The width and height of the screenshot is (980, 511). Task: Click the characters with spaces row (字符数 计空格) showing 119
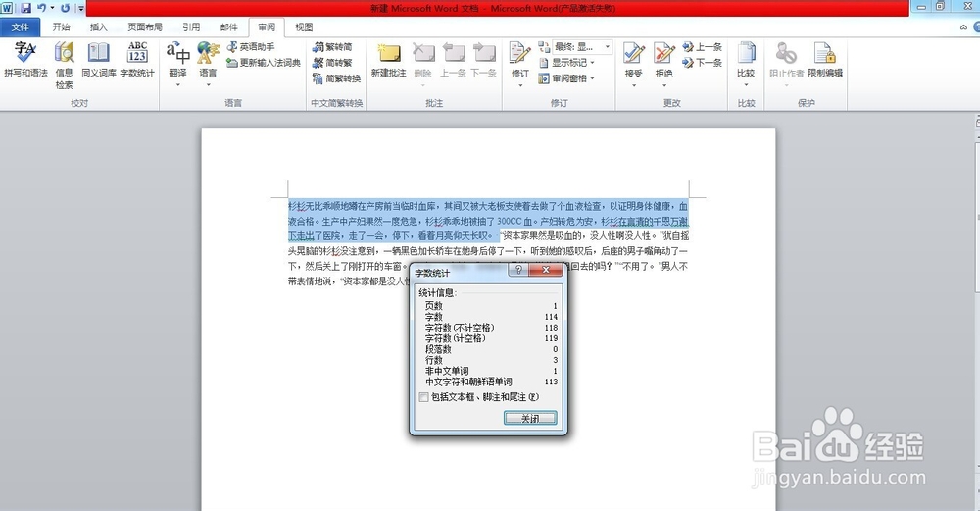point(490,338)
